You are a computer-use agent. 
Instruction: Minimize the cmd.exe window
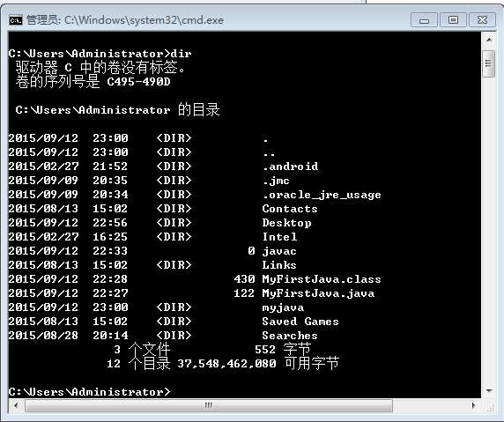coord(424,20)
